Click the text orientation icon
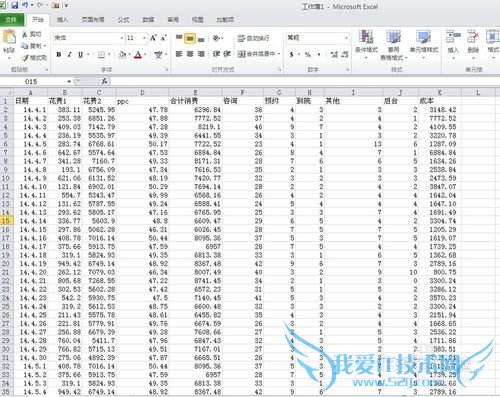The width and height of the screenshot is (500, 397). 217,38
